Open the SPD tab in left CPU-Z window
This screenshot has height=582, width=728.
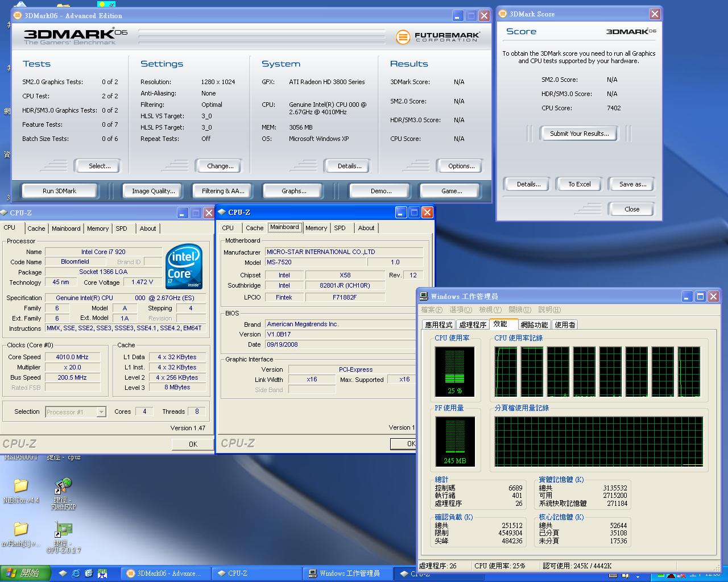pyautogui.click(x=122, y=228)
